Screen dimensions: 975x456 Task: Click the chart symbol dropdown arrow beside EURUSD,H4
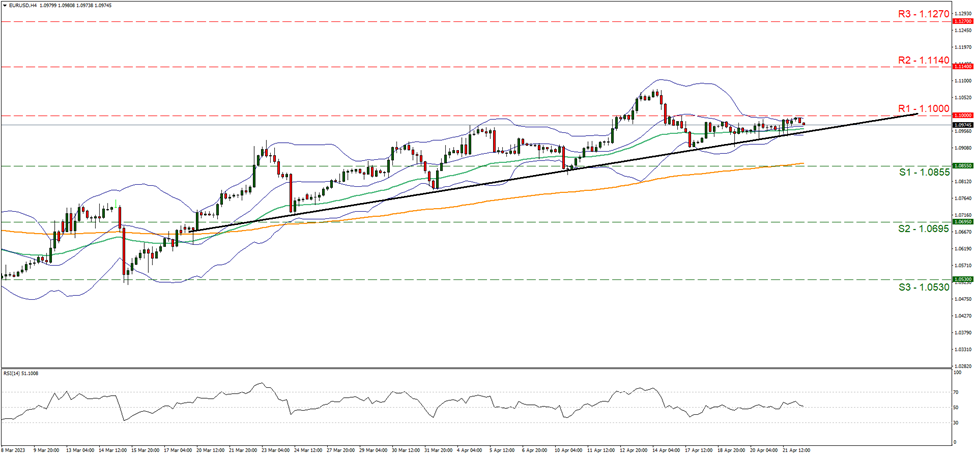(5, 5)
